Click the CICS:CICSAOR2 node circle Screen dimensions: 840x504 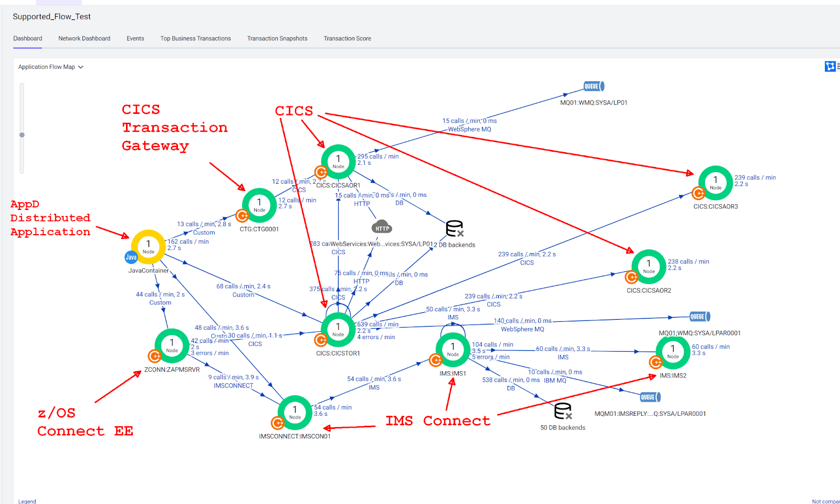[x=649, y=267]
